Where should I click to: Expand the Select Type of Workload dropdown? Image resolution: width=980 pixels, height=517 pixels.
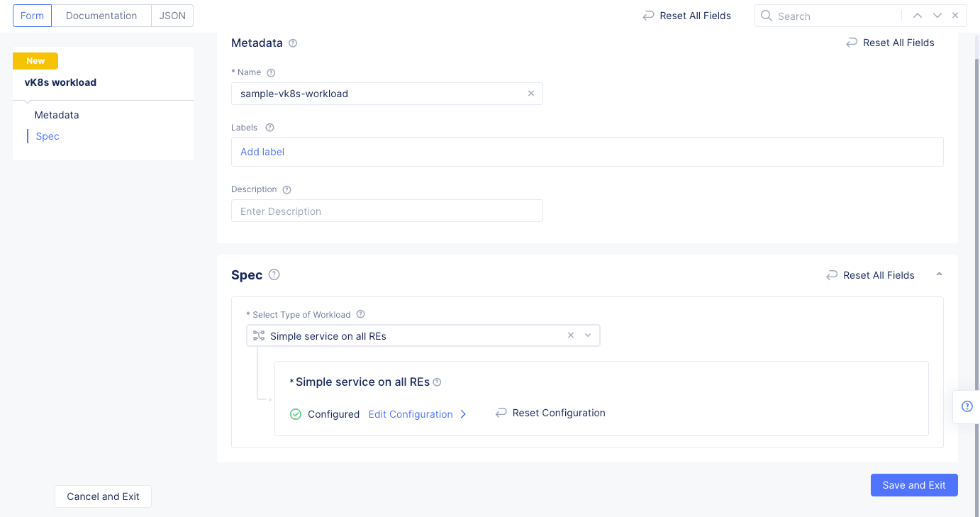tap(588, 336)
